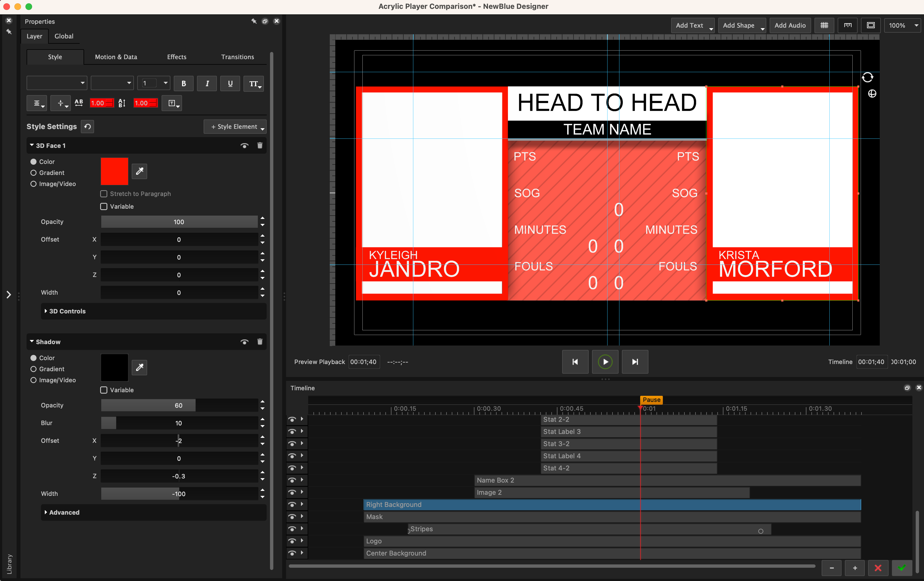Click the eyedropper next to red color
The image size is (924, 581).
point(139,171)
